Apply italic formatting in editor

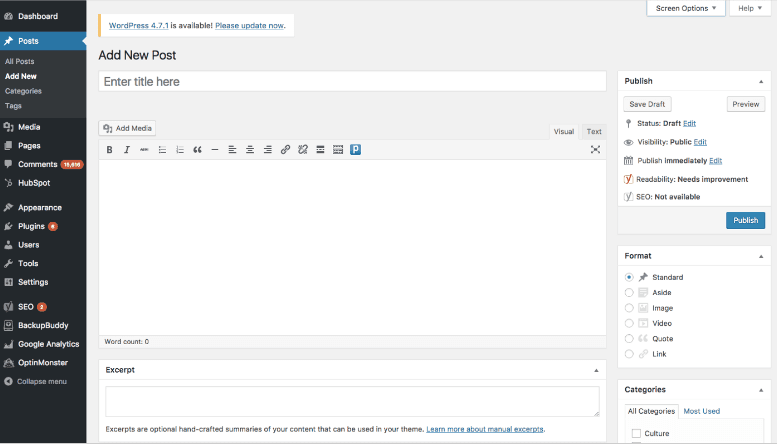[127, 150]
